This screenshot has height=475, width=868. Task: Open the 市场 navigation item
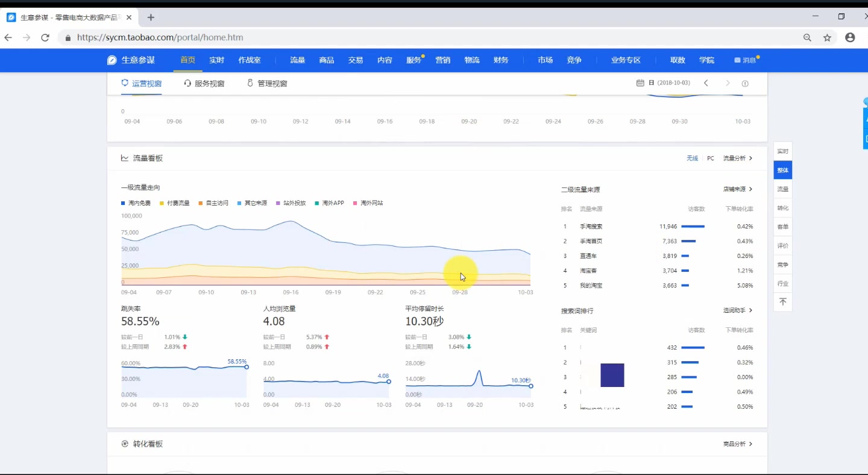click(546, 60)
